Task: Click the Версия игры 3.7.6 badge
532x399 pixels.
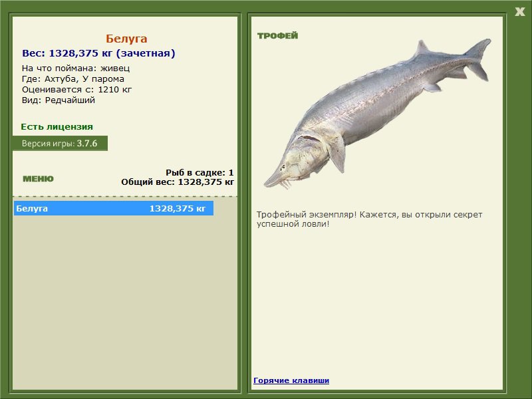Action: (60, 143)
